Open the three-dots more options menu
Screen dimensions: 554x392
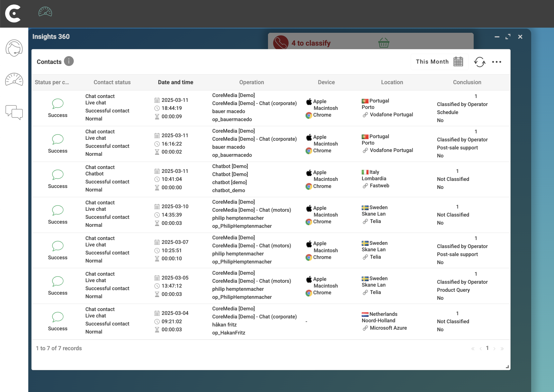tap(496, 62)
